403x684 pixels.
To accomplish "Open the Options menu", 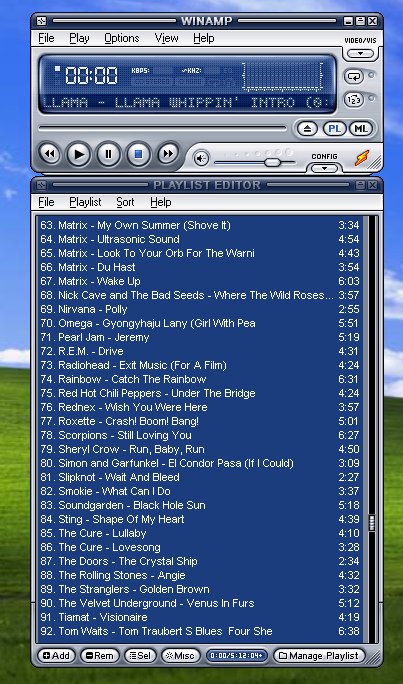I will [122, 38].
